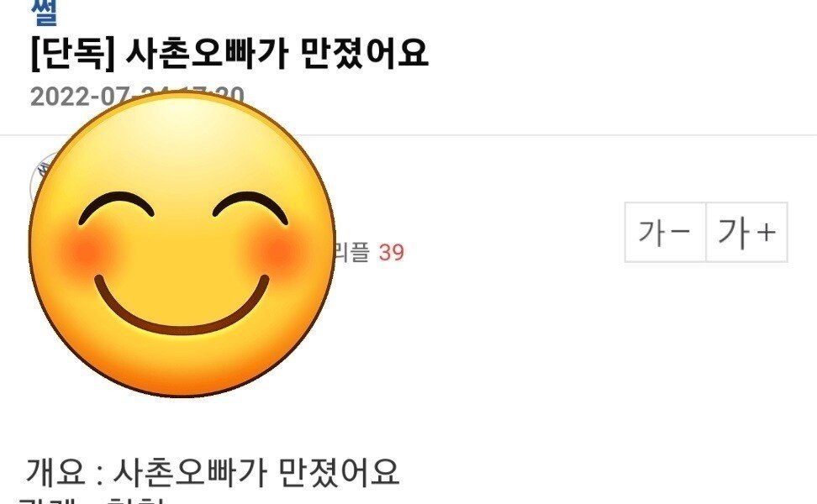This screenshot has height=504, width=817.
Task: Click the 리플 39 comment count
Action: (370, 253)
